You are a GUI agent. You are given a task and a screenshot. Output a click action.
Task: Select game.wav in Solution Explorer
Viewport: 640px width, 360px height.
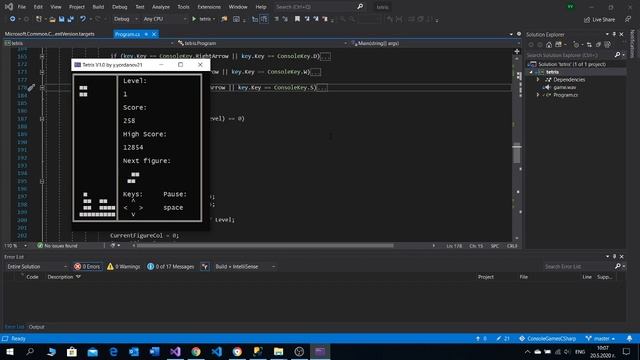[564, 87]
